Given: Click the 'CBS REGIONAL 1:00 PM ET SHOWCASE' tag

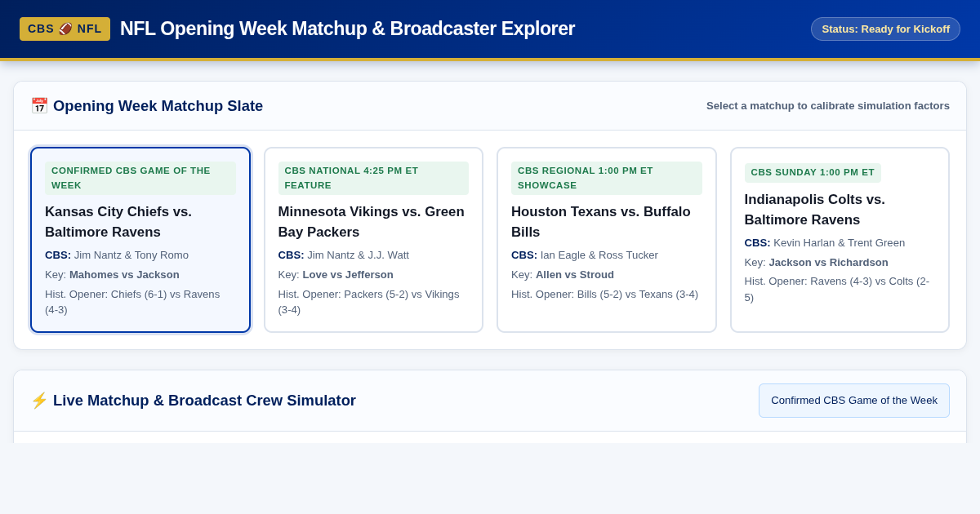Looking at the screenshot, I should coord(607,178).
